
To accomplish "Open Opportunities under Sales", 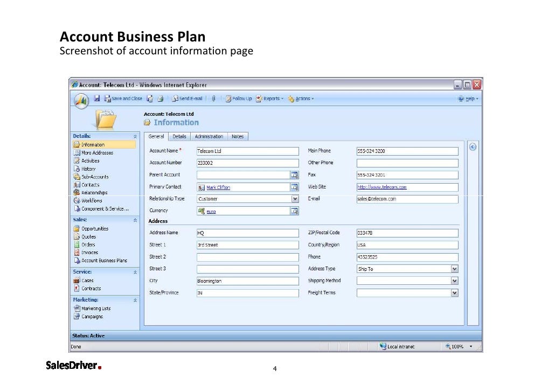I will pyautogui.click(x=91, y=229).
